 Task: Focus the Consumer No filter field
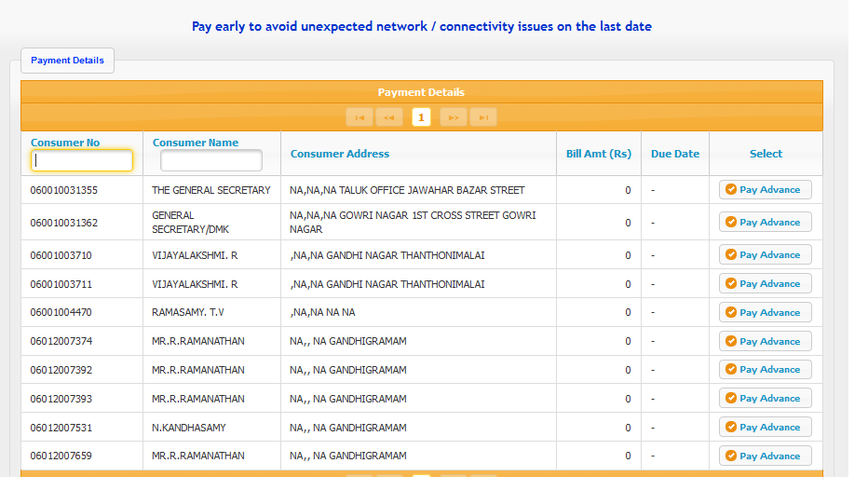[82, 161]
